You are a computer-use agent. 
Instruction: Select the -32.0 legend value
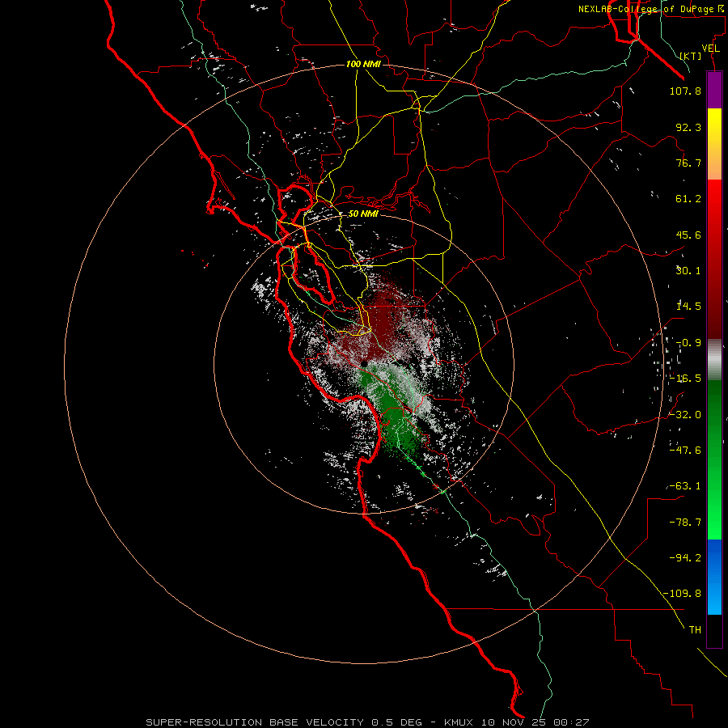click(685, 415)
